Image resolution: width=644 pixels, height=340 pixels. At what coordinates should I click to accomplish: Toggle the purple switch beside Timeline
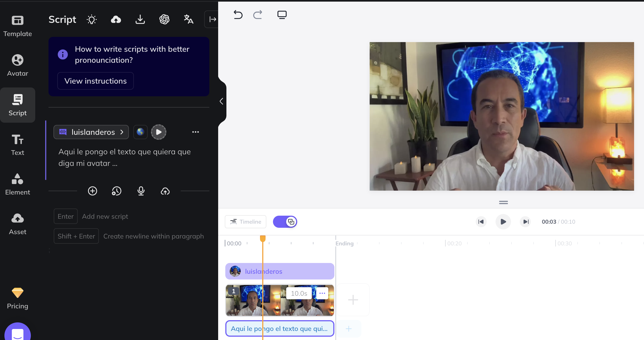click(x=285, y=222)
